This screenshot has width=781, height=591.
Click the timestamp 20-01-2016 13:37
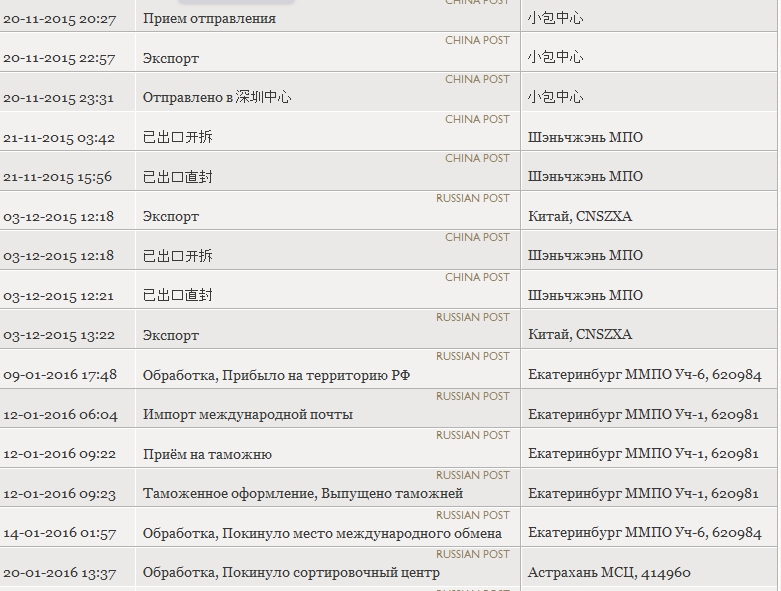(x=59, y=573)
